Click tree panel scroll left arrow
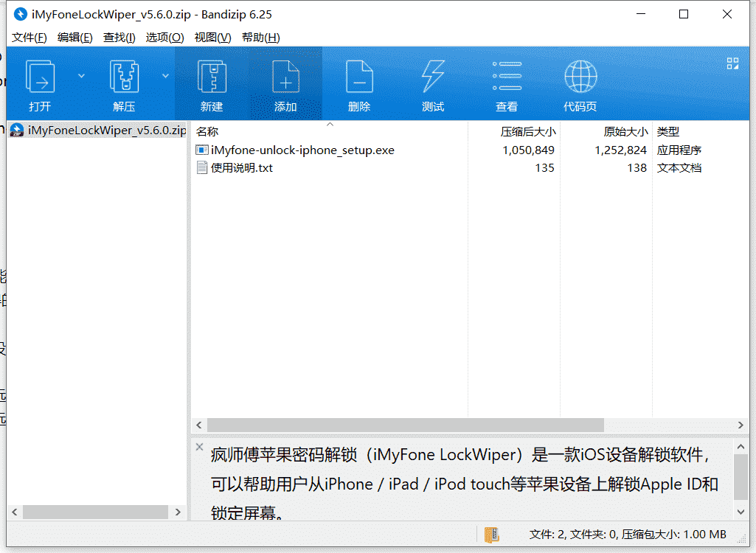 pos(15,512)
